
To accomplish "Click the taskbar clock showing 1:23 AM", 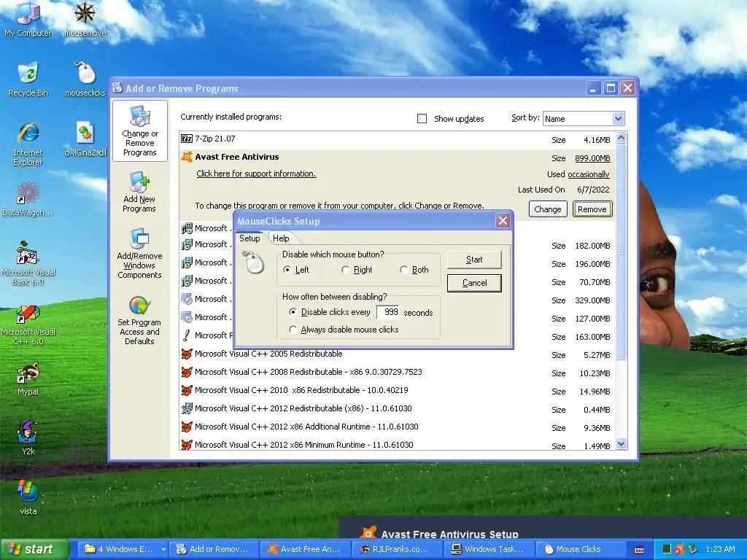I will pos(720,549).
